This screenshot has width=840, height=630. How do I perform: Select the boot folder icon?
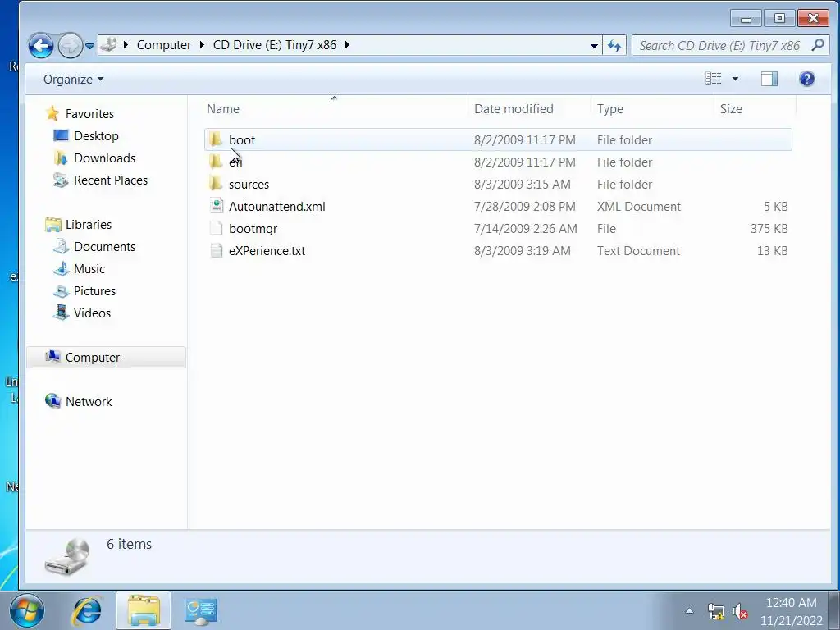[x=216, y=139]
